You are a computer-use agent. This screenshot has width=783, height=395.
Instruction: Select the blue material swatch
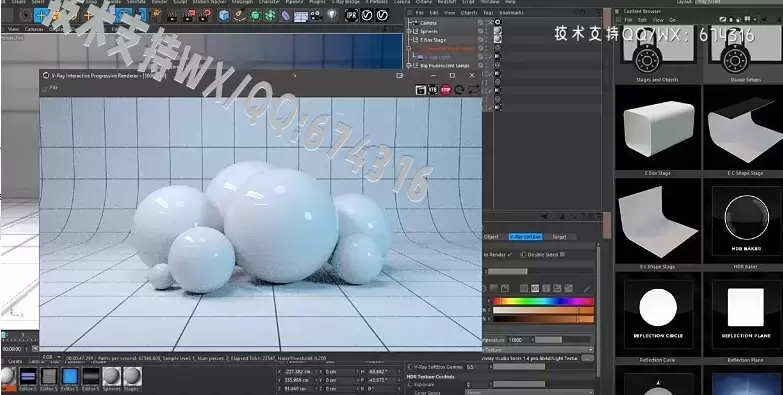pyautogui.click(x=70, y=376)
